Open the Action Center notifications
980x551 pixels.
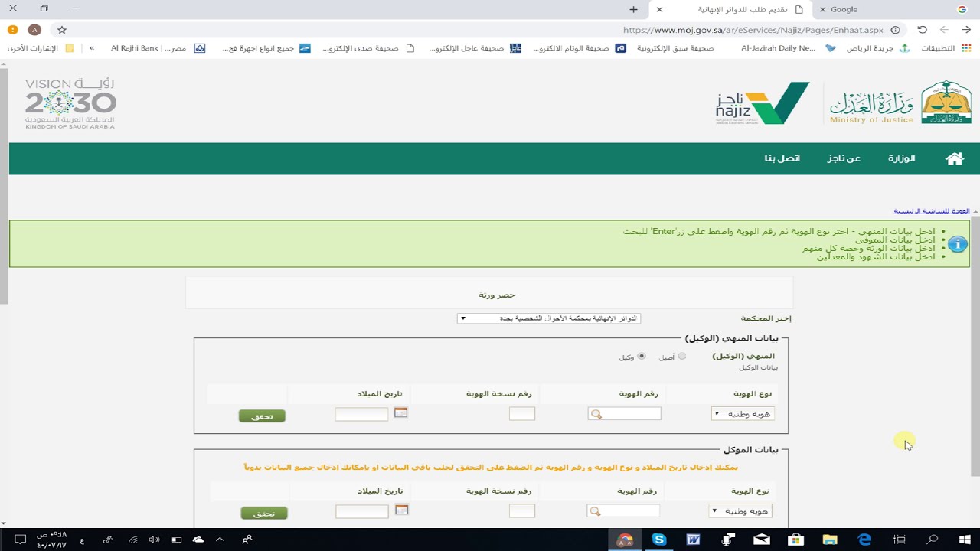(x=21, y=540)
